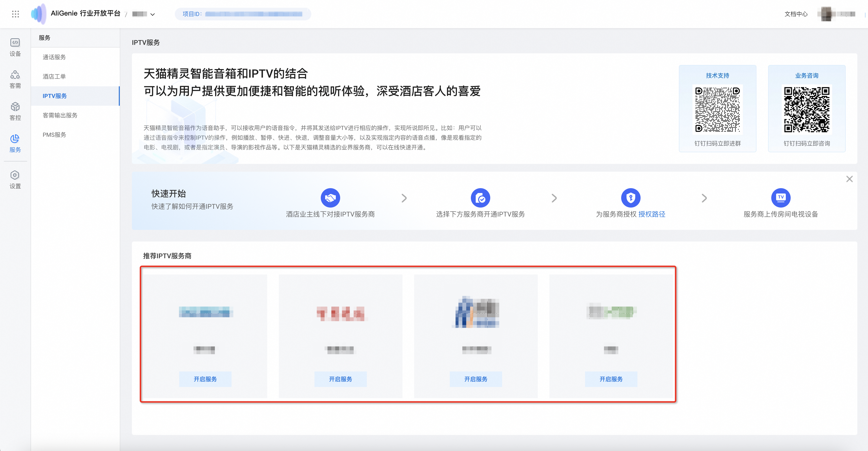Go to the 客需 sidebar section

click(15, 79)
